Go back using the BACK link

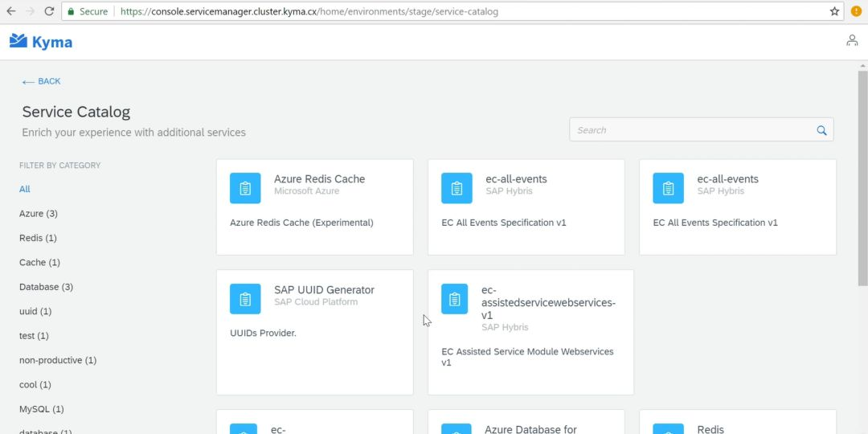[41, 81]
